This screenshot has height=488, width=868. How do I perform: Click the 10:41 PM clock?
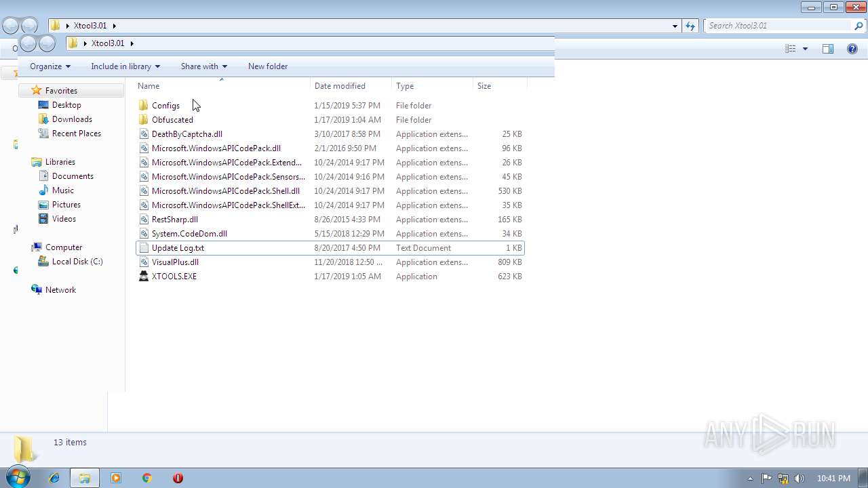(x=833, y=479)
